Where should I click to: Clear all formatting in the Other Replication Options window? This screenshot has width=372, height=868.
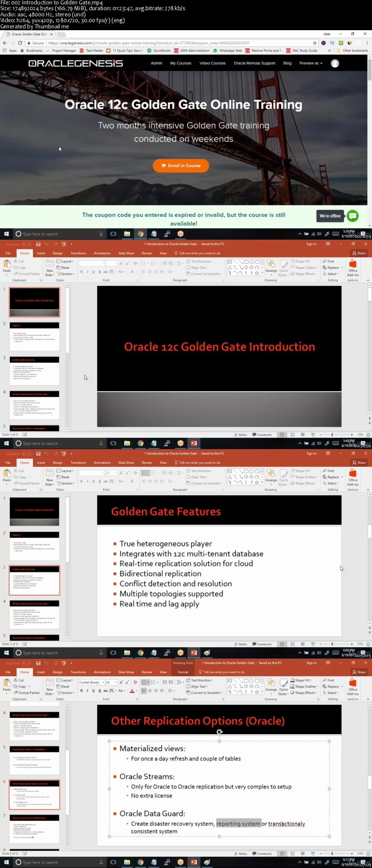point(135,682)
